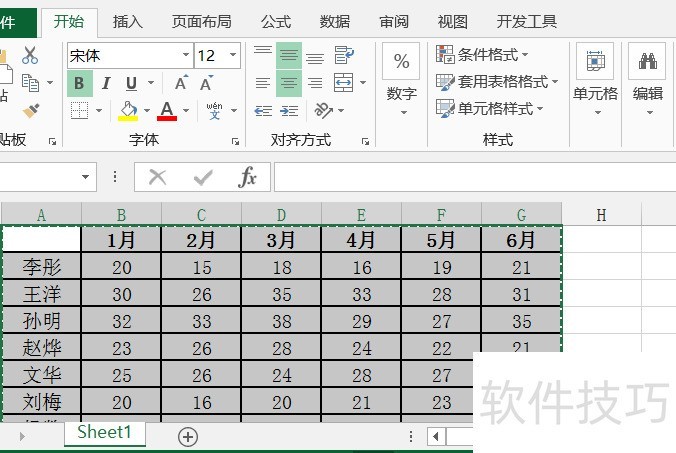Open borders dropdown arrow
Viewport: 676px width, 453px height.
pos(99,111)
